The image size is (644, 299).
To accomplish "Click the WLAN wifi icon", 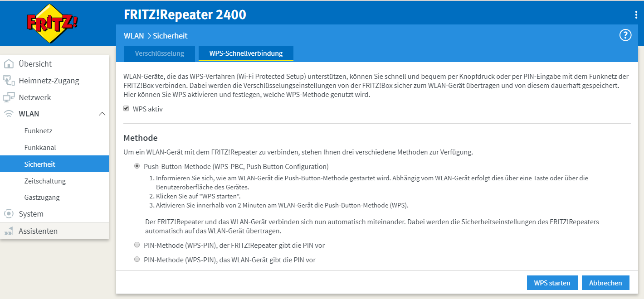I will (x=9, y=114).
